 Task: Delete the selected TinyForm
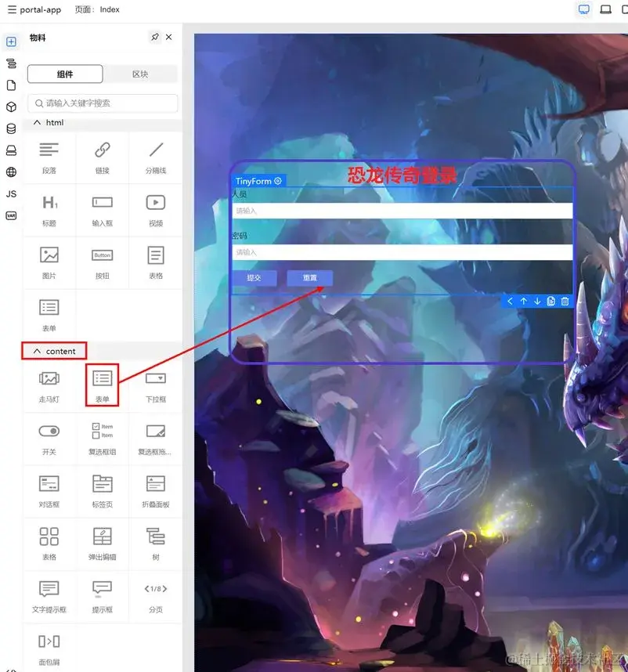[x=565, y=302]
